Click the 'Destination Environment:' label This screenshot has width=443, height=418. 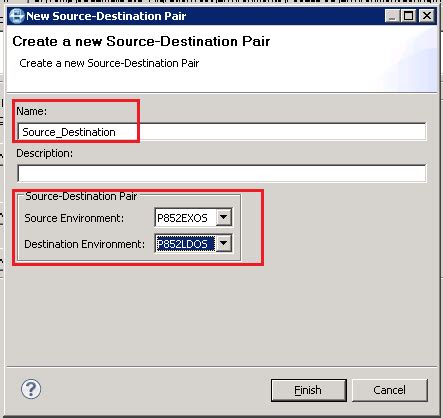click(x=85, y=244)
